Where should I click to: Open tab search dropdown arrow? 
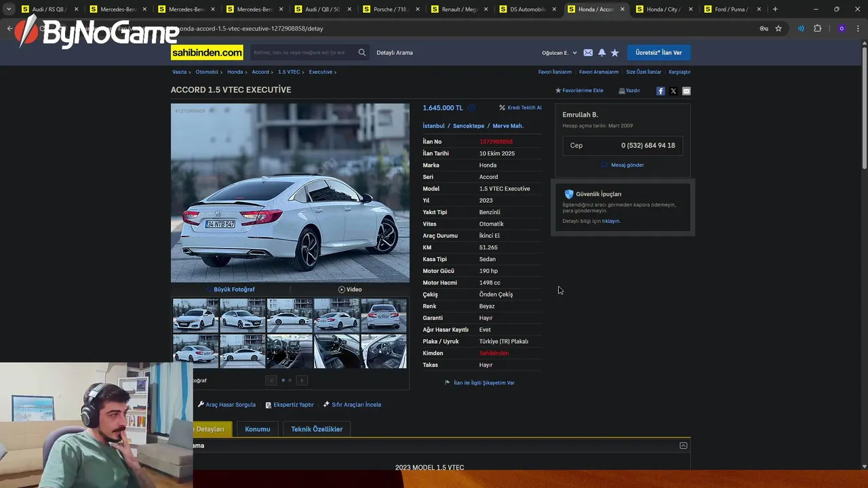9,9
